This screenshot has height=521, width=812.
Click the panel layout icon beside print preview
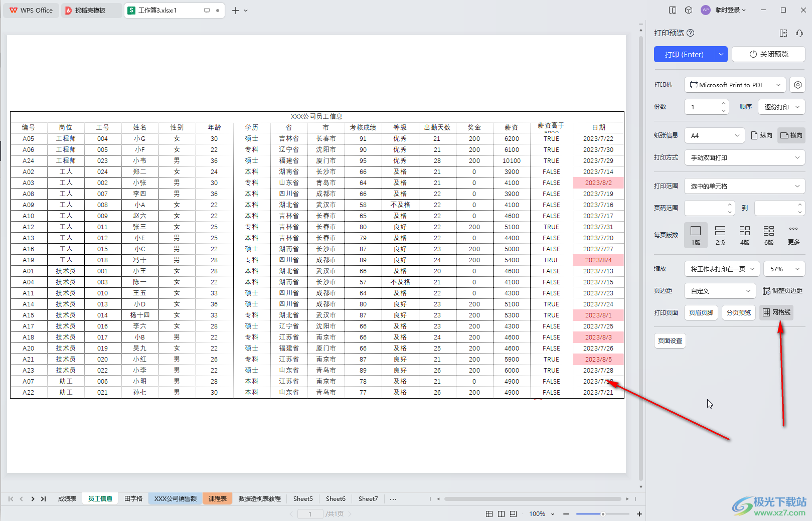pos(783,33)
